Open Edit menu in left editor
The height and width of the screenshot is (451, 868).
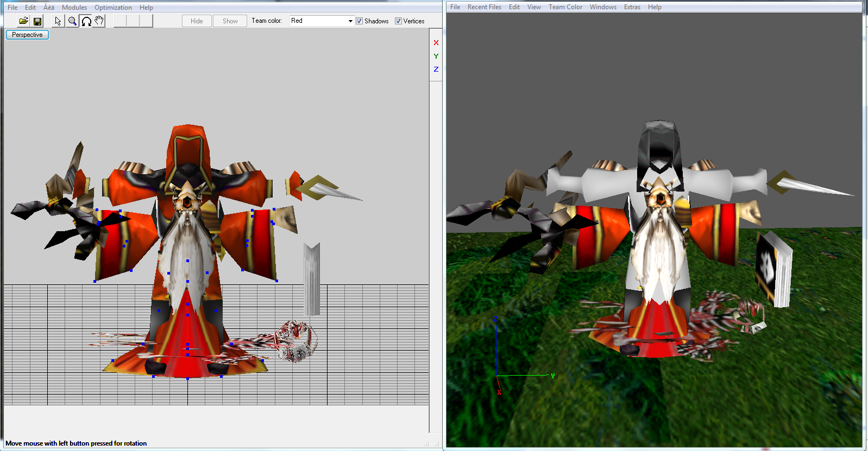[x=30, y=8]
